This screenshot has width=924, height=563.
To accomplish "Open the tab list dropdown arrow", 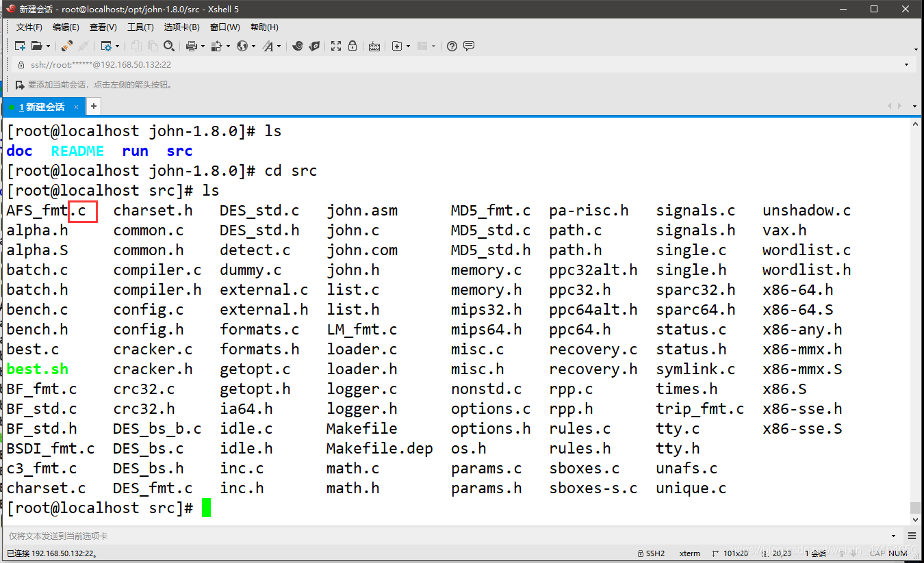I will [x=915, y=107].
